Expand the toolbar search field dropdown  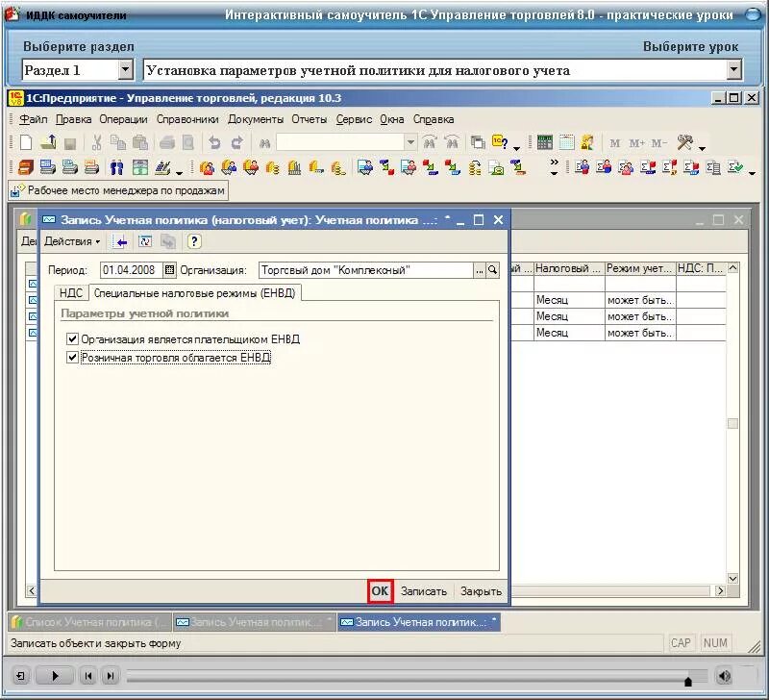tap(410, 142)
